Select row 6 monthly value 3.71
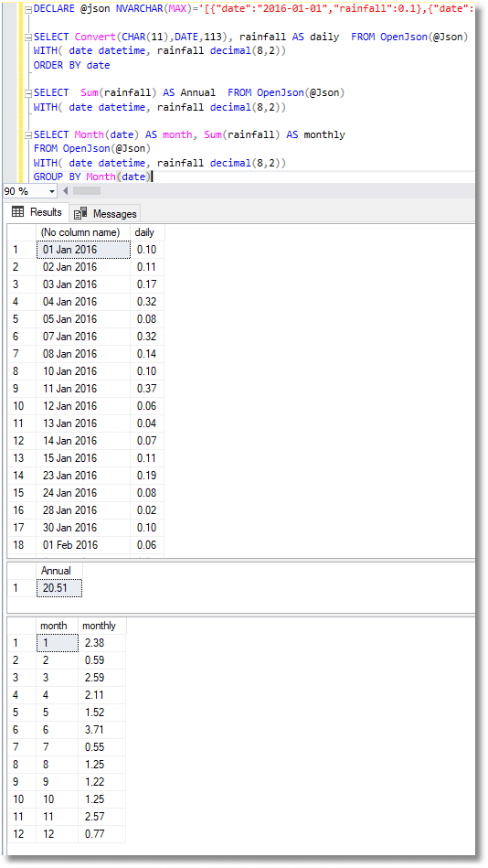 (101, 730)
